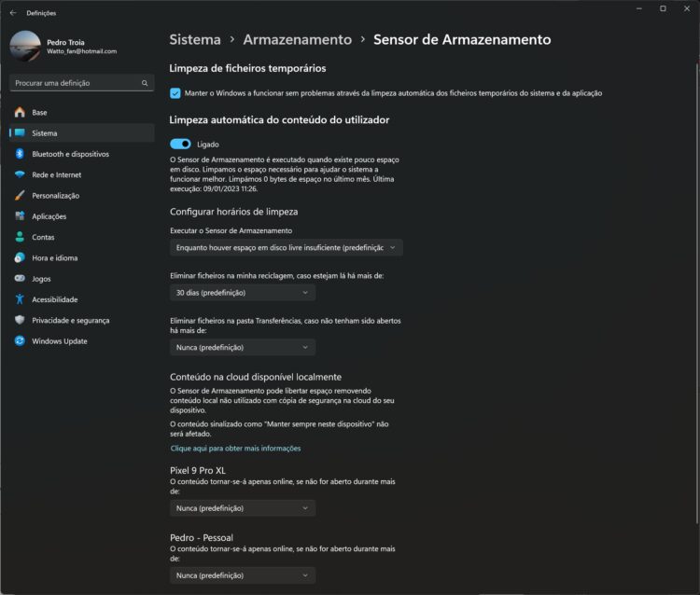Uncheck automatic temporary files cleanup checkbox
700x595 pixels.
pos(175,93)
